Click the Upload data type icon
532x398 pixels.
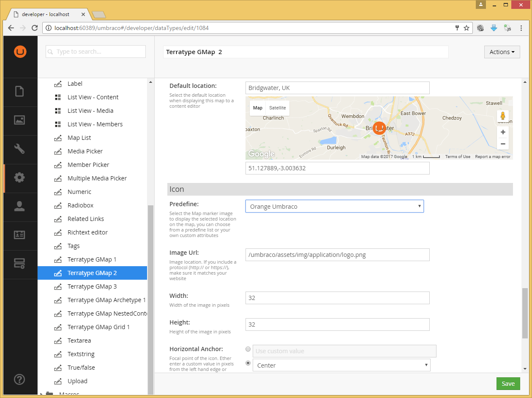pyautogui.click(x=58, y=381)
